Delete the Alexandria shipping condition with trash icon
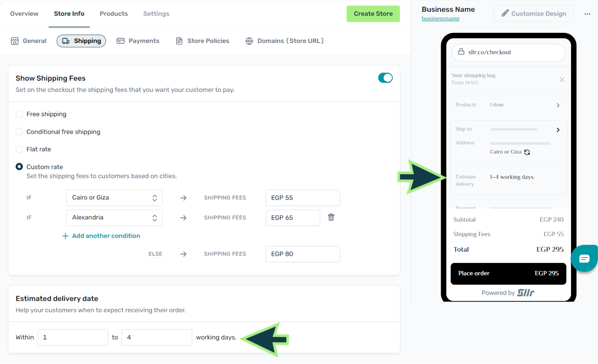Image resolution: width=598 pixels, height=364 pixels. (x=331, y=217)
